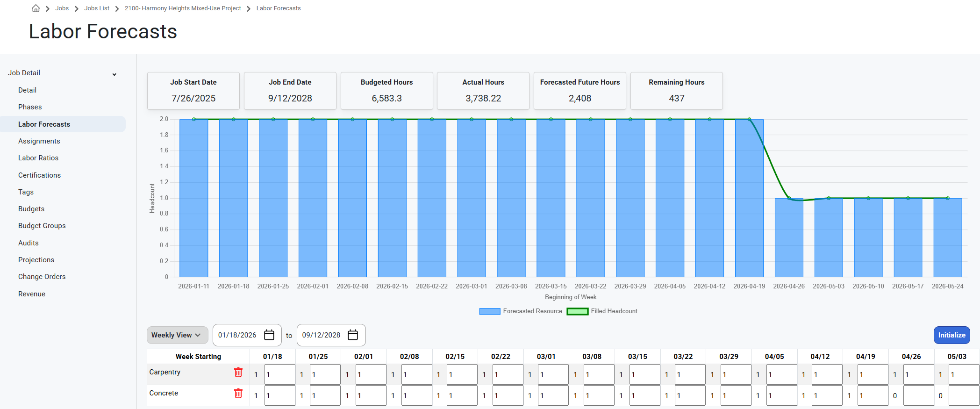Open Projections in the sidebar
The width and height of the screenshot is (980, 409).
pyautogui.click(x=36, y=260)
